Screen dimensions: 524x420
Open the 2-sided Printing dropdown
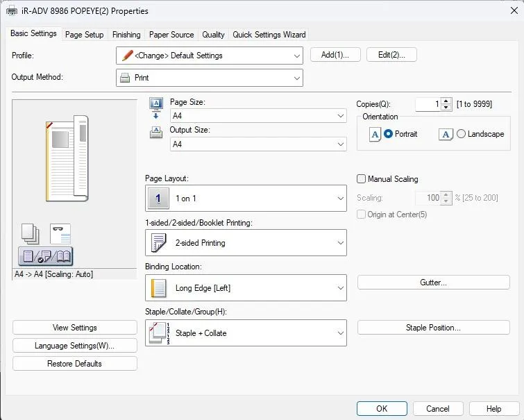[x=246, y=243]
